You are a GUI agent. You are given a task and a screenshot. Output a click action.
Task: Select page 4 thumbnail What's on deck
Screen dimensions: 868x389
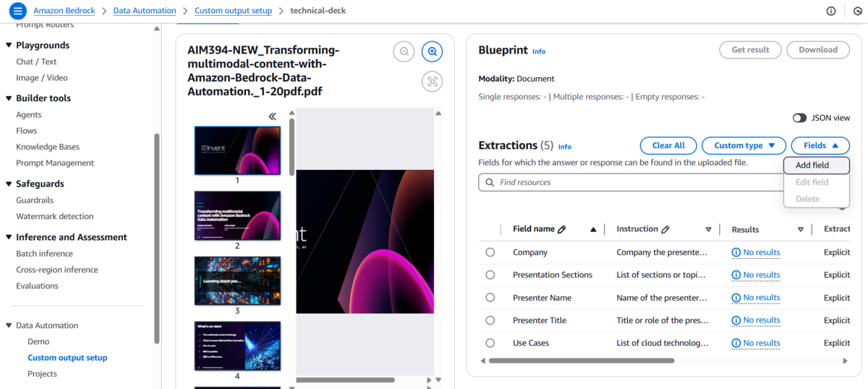(x=237, y=346)
